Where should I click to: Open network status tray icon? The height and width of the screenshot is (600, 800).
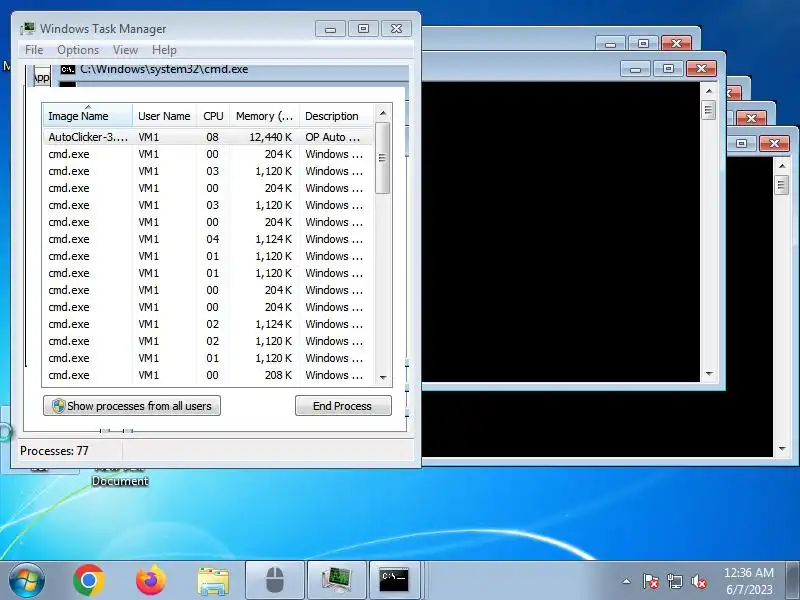674,581
